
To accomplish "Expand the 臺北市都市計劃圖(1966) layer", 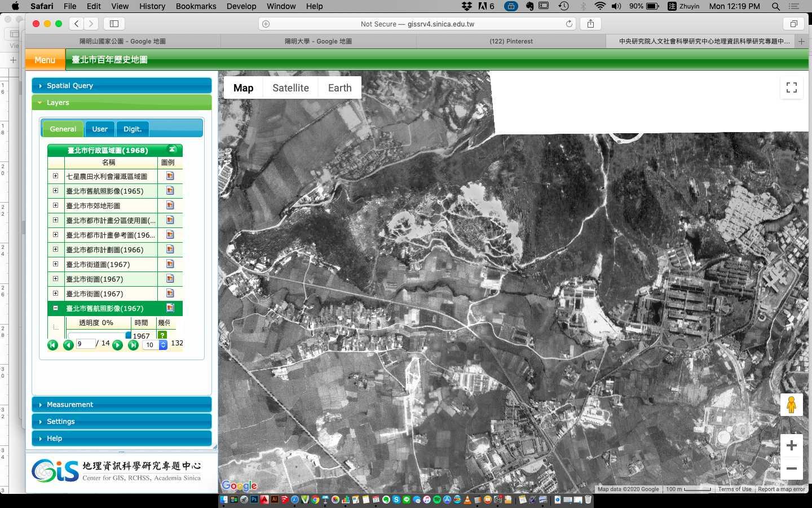I will point(55,249).
